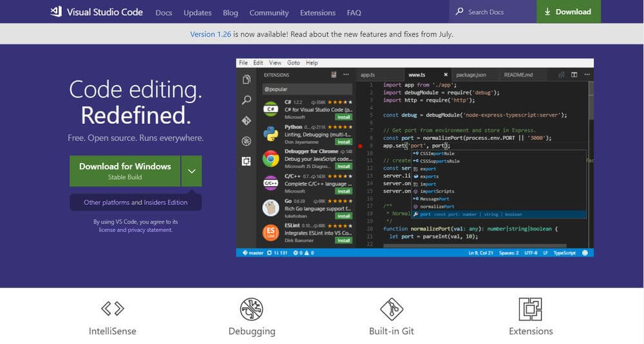Click the feedback smiley in status bar
The image size is (644, 344).
point(585,253)
